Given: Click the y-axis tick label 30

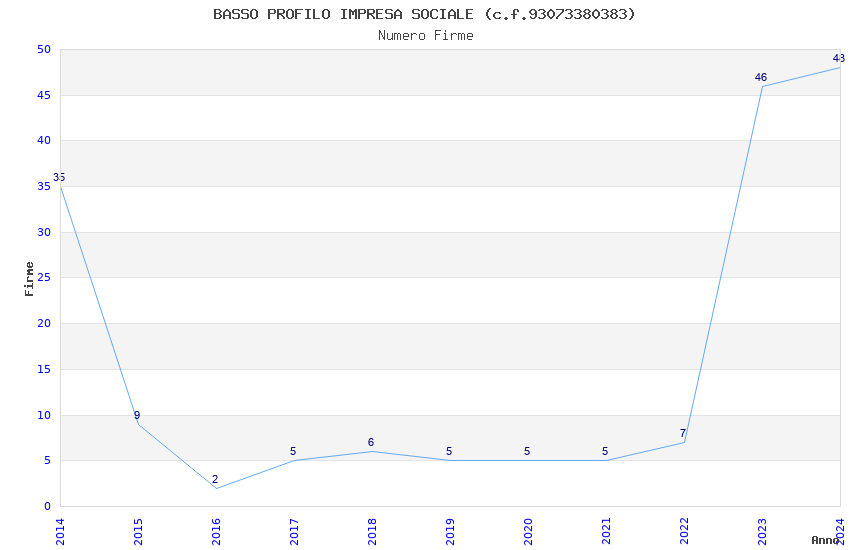Looking at the screenshot, I should pos(44,232).
